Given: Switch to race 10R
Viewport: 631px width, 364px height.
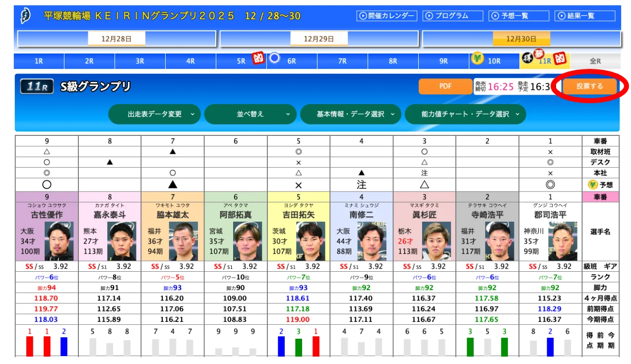Looking at the screenshot, I should point(494,61).
